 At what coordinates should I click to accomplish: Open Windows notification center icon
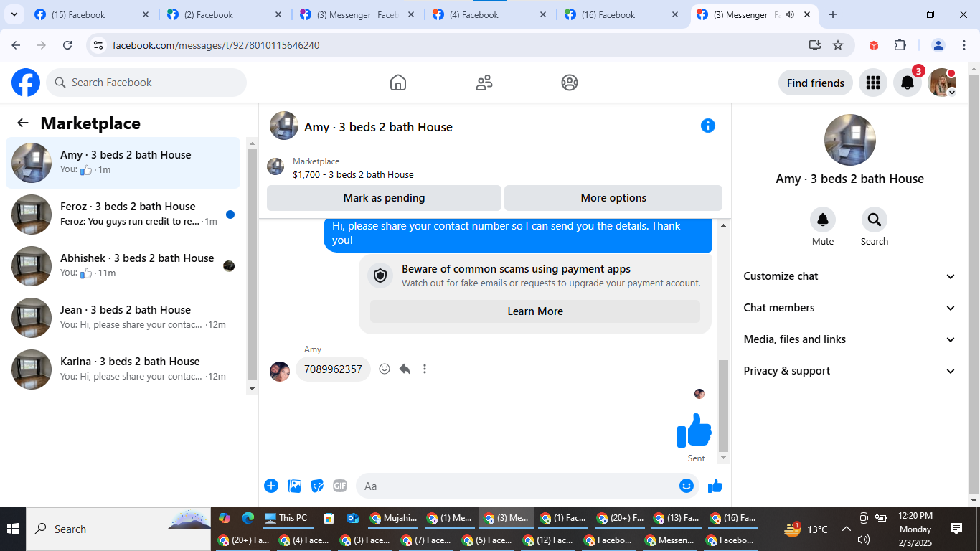[x=956, y=529]
